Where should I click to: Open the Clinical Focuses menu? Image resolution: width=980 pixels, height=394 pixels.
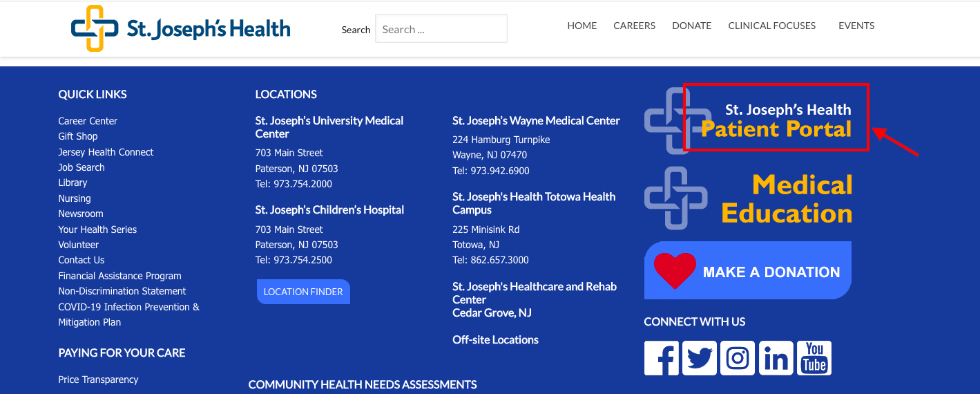coord(772,26)
